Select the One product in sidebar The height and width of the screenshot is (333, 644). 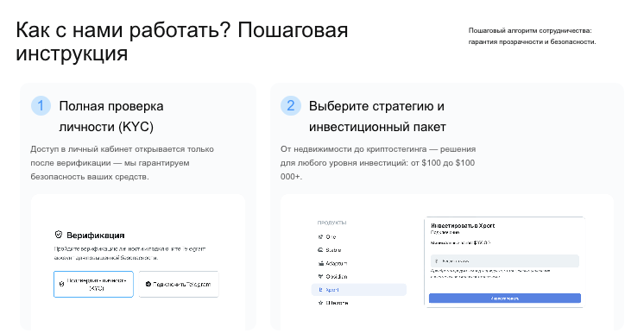click(327, 237)
